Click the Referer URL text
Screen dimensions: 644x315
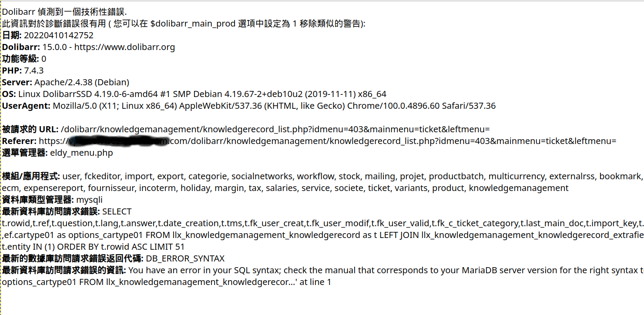click(327, 141)
